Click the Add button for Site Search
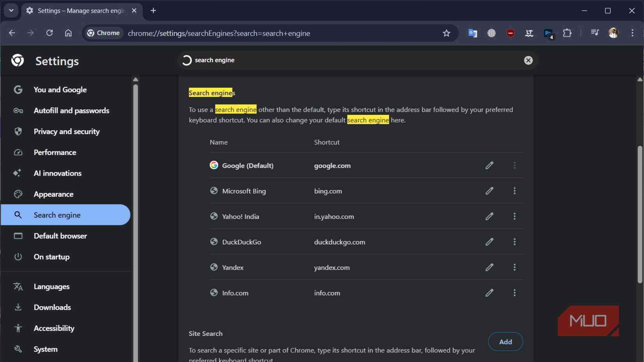The image size is (644, 362). coord(505,342)
